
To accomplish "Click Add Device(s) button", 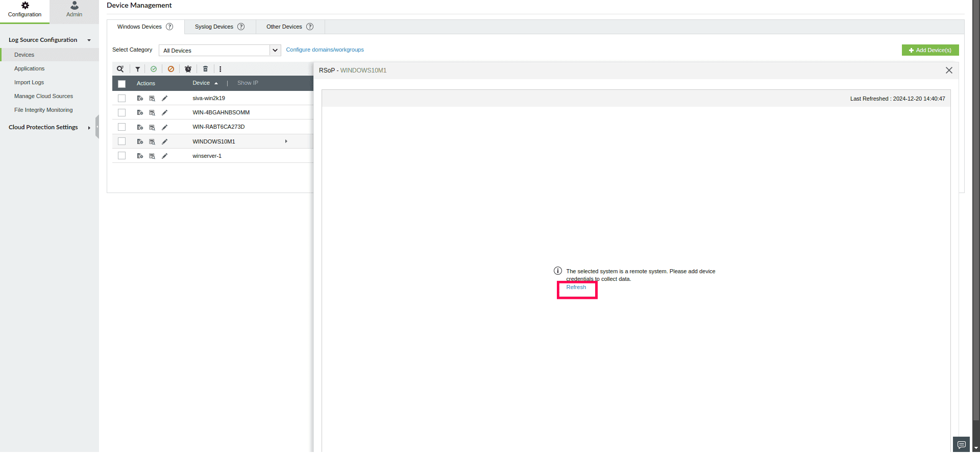I will coord(930,50).
